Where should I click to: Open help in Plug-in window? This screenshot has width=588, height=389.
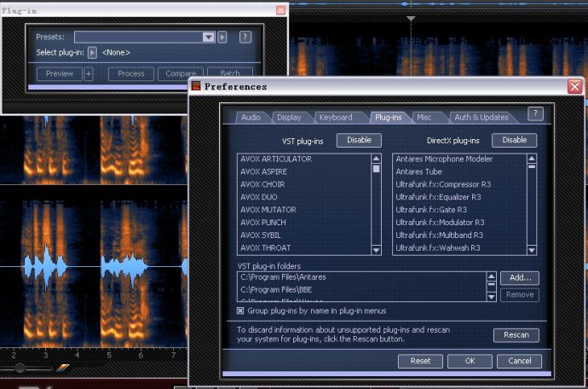coord(245,37)
